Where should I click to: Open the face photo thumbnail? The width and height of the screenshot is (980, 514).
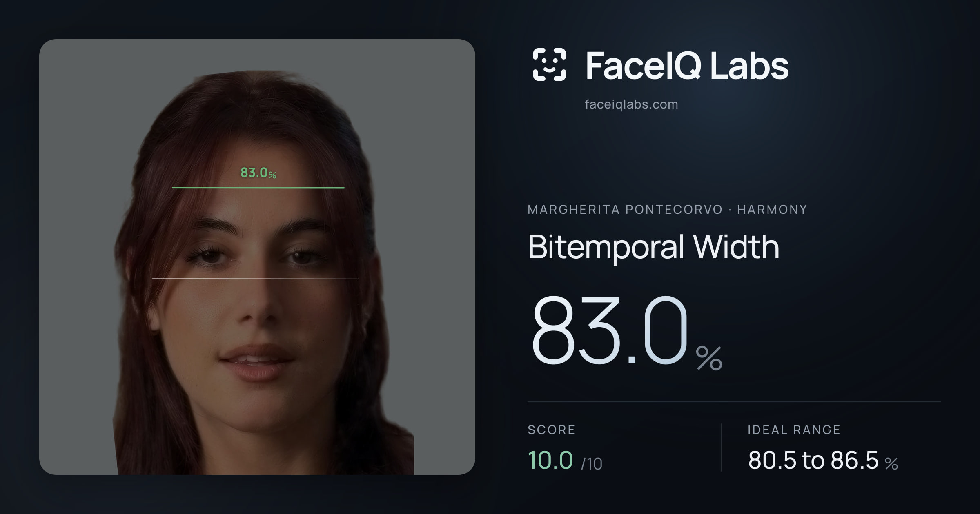(x=257, y=257)
